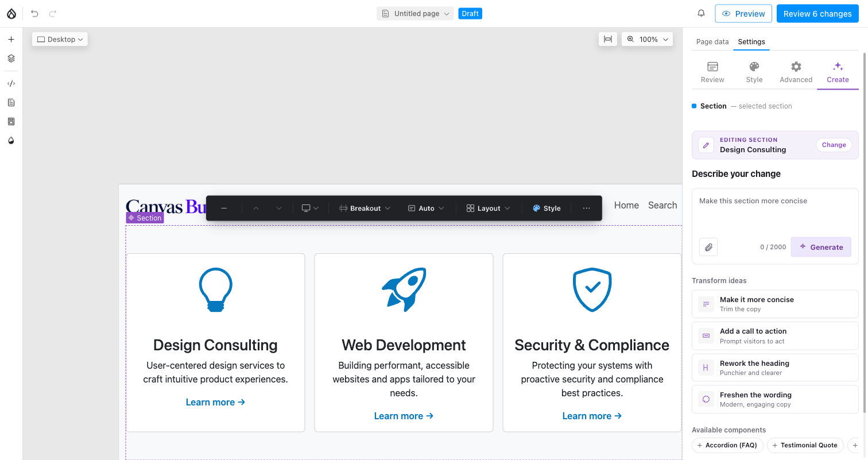Select the Settings tab
The image size is (868, 460).
(751, 41)
